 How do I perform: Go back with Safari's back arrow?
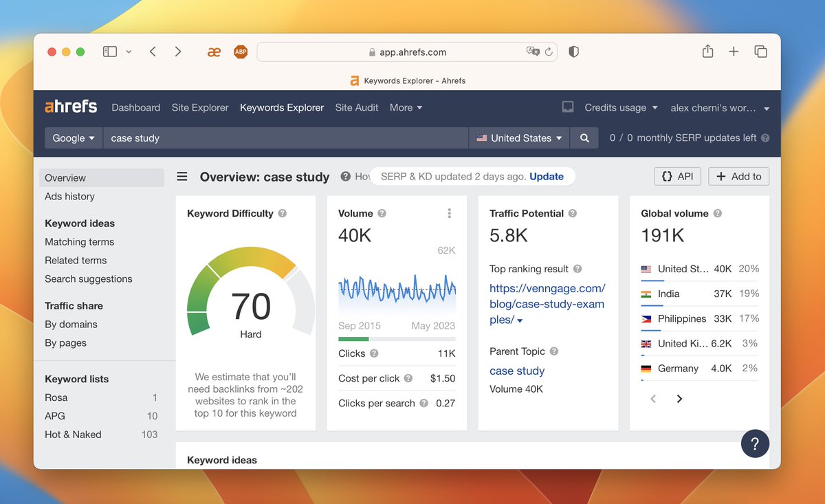click(x=153, y=52)
